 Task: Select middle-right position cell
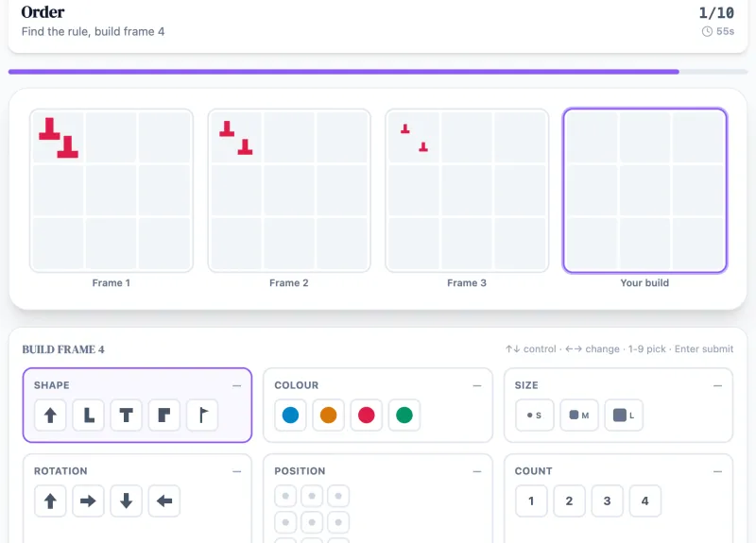point(338,522)
